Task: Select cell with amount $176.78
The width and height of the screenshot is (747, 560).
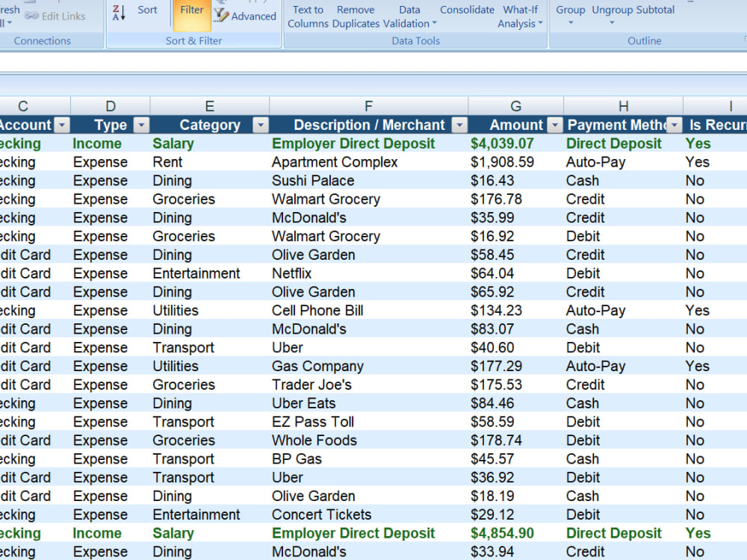Action: click(x=516, y=199)
